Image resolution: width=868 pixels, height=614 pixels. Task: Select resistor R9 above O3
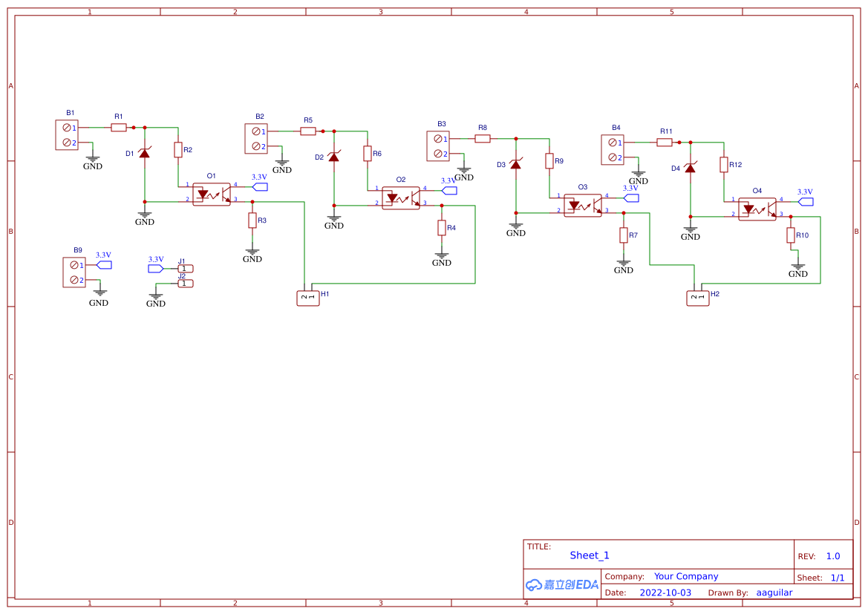click(x=549, y=161)
